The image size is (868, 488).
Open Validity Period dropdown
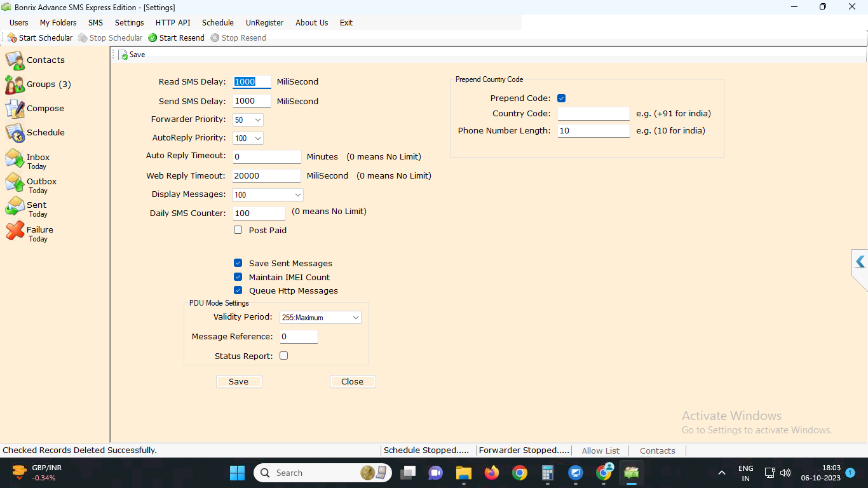[320, 317]
